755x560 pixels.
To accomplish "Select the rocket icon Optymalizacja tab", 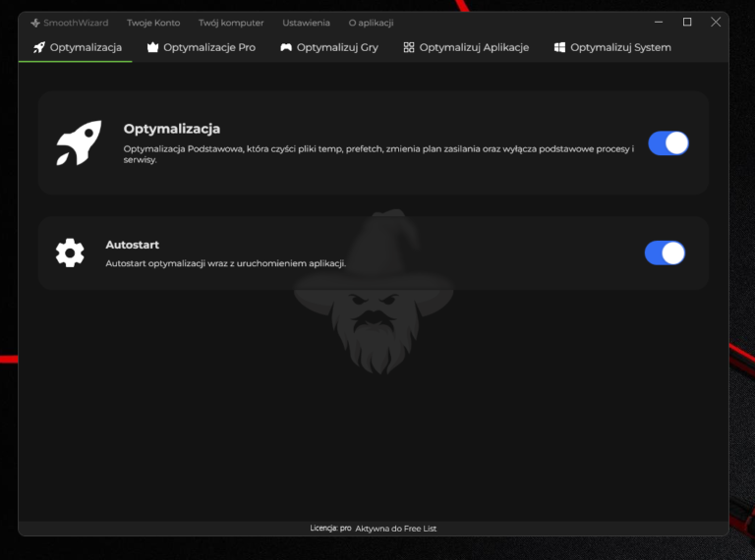I will [x=77, y=47].
